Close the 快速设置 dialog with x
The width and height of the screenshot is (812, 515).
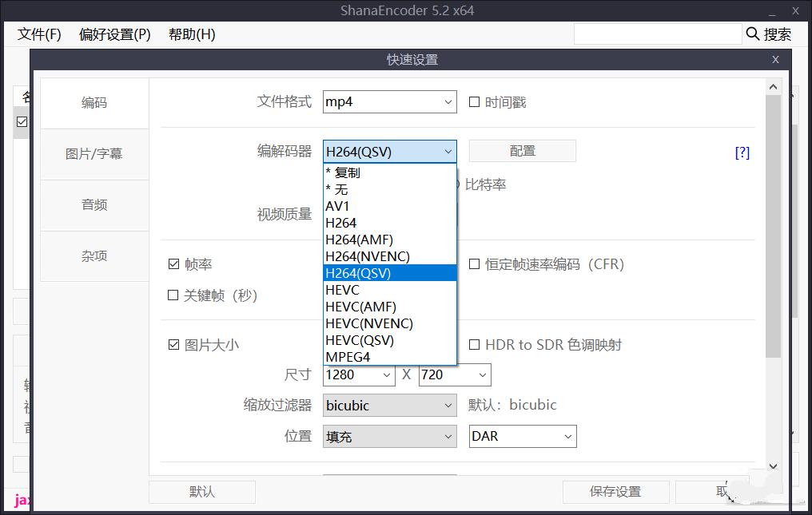[774, 60]
